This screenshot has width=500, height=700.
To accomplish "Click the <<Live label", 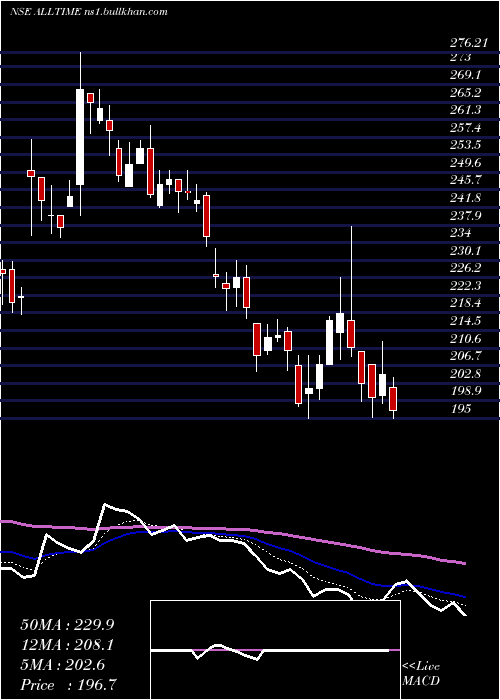I will 421,667.
